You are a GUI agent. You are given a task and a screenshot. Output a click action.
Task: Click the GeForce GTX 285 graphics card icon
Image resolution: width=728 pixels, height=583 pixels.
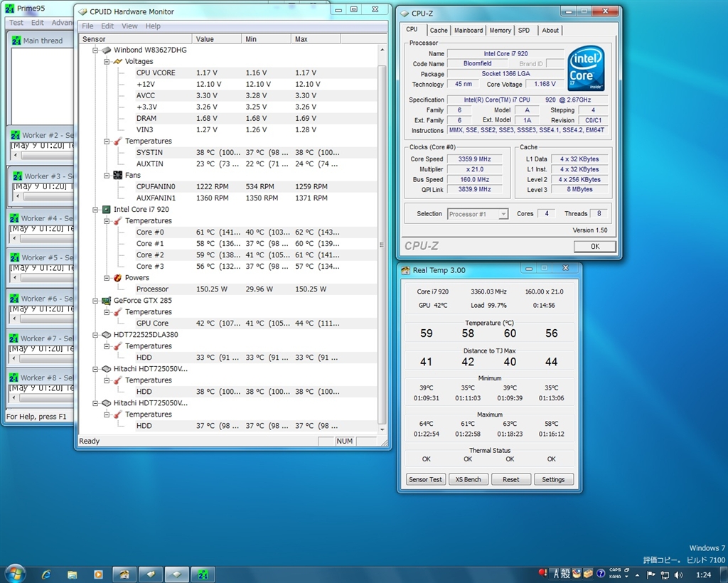pos(107,300)
